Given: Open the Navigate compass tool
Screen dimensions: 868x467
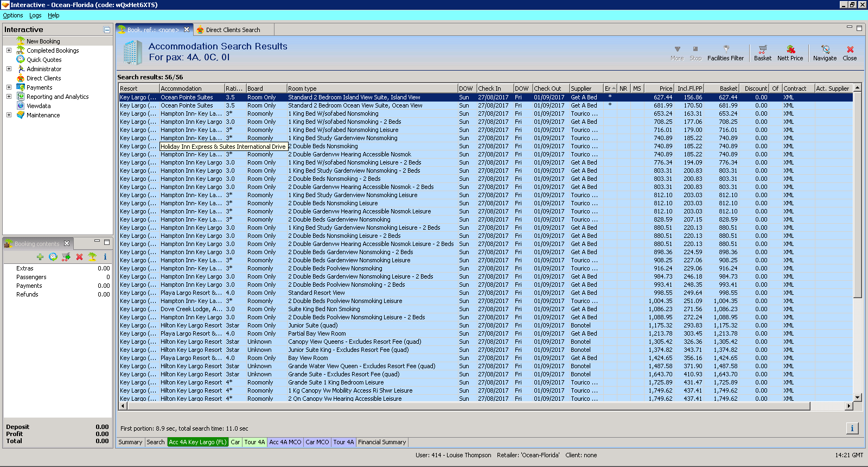Looking at the screenshot, I should coord(825,53).
